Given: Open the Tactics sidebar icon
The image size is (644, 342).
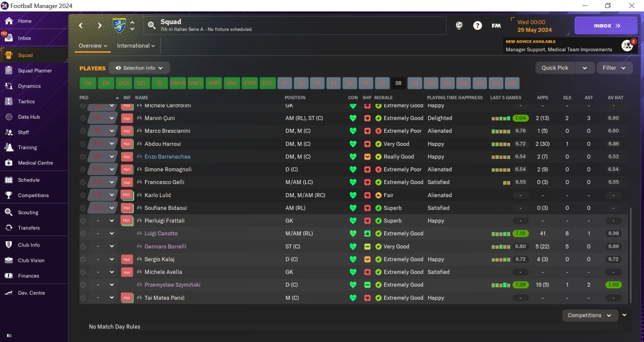Looking at the screenshot, I should (x=9, y=102).
